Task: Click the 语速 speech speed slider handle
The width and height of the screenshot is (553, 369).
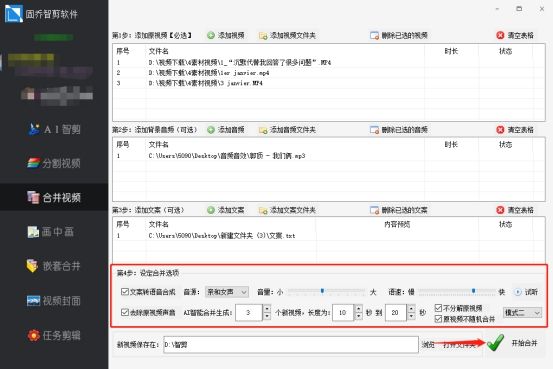Action: click(473, 291)
